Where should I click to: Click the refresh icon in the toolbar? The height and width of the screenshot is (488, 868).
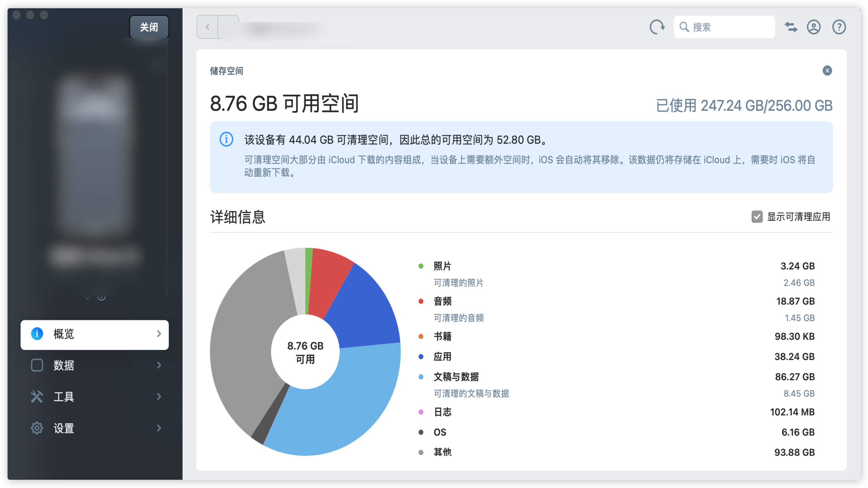pyautogui.click(x=657, y=27)
